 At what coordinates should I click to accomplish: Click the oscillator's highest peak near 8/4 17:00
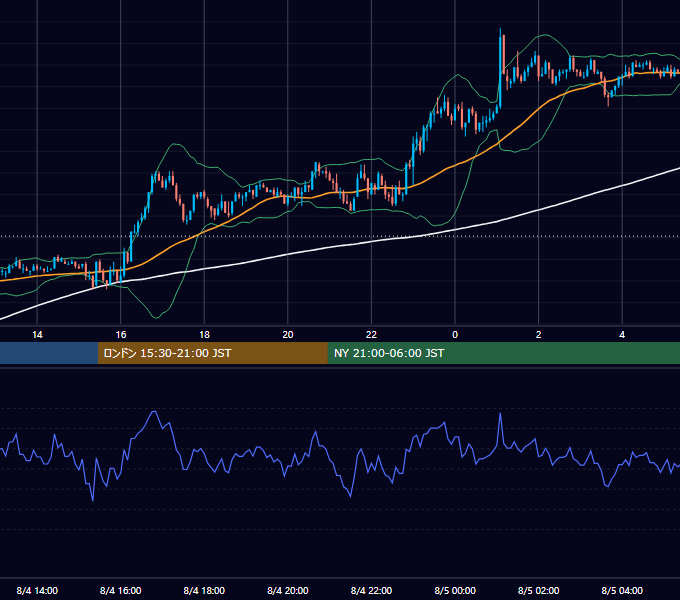click(154, 411)
